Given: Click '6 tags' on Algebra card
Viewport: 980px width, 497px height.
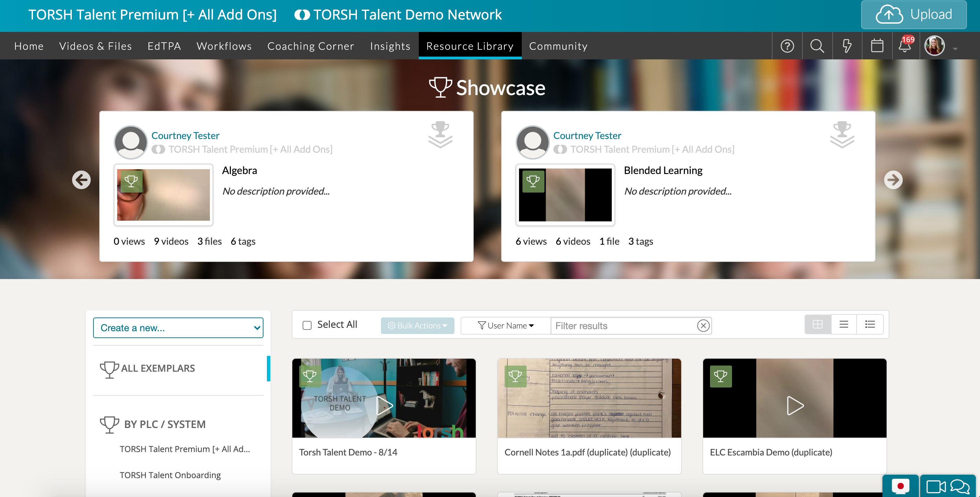Looking at the screenshot, I should 243,241.
